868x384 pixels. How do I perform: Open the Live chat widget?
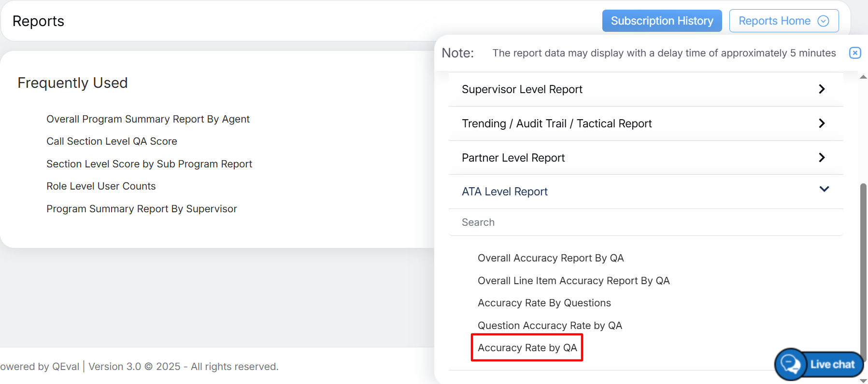coord(820,364)
